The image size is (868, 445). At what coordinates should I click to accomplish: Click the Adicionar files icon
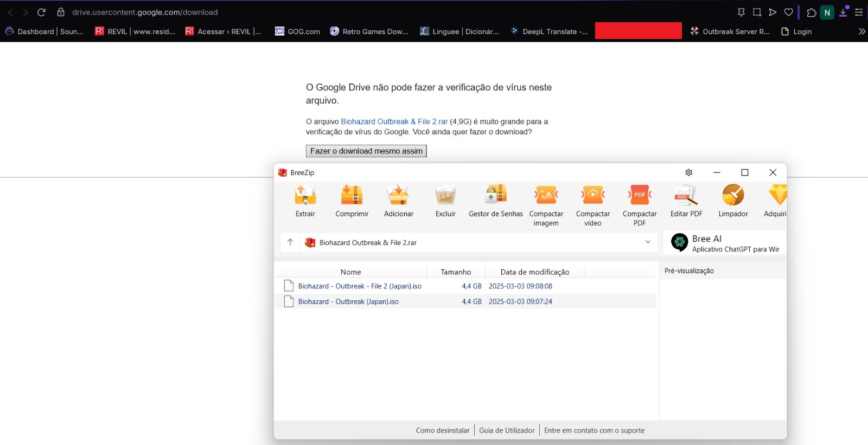tap(398, 196)
